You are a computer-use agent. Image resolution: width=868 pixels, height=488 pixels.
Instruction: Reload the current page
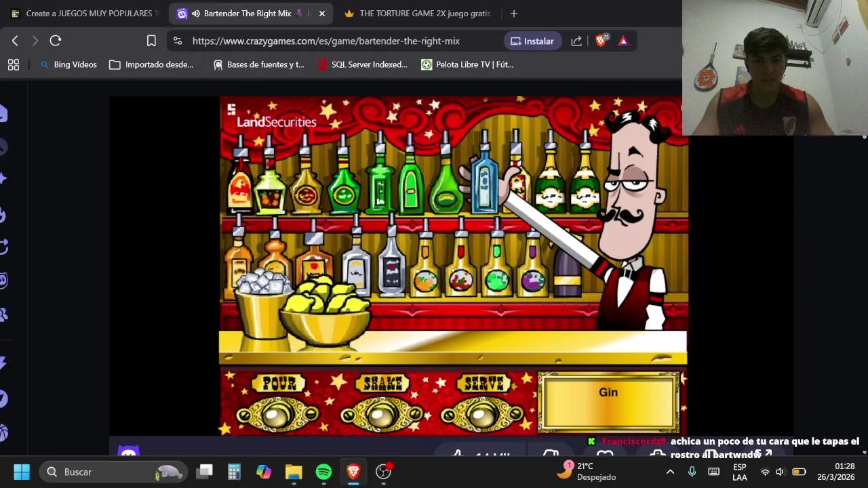[56, 41]
